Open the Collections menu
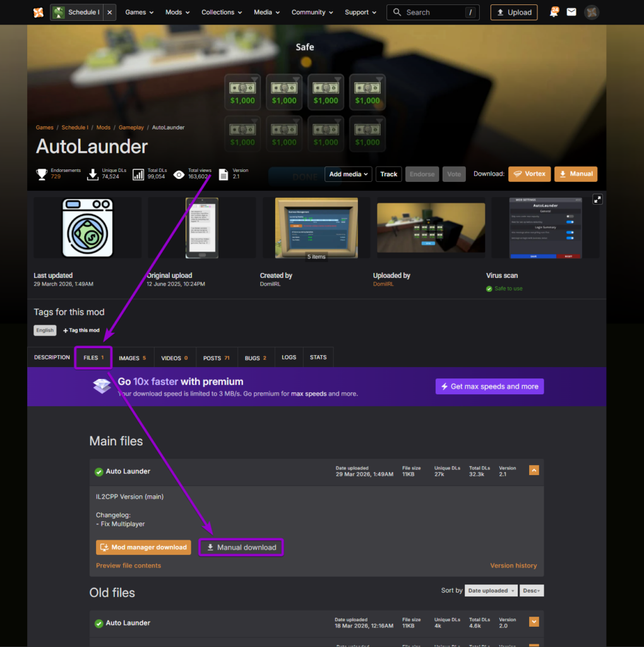The image size is (644, 647). pyautogui.click(x=222, y=13)
